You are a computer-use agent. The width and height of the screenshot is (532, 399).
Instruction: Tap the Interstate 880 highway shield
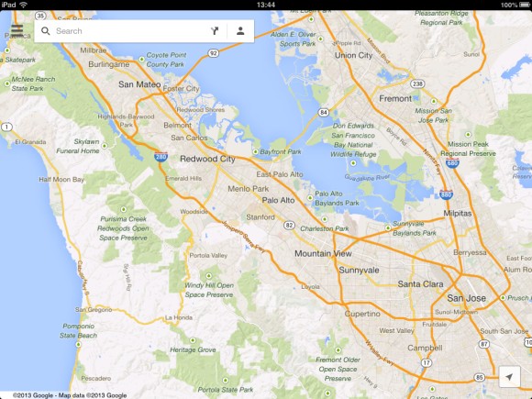[446, 194]
